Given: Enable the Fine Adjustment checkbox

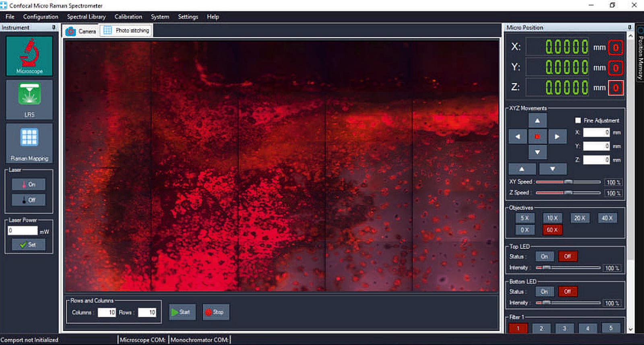Looking at the screenshot, I should 578,120.
